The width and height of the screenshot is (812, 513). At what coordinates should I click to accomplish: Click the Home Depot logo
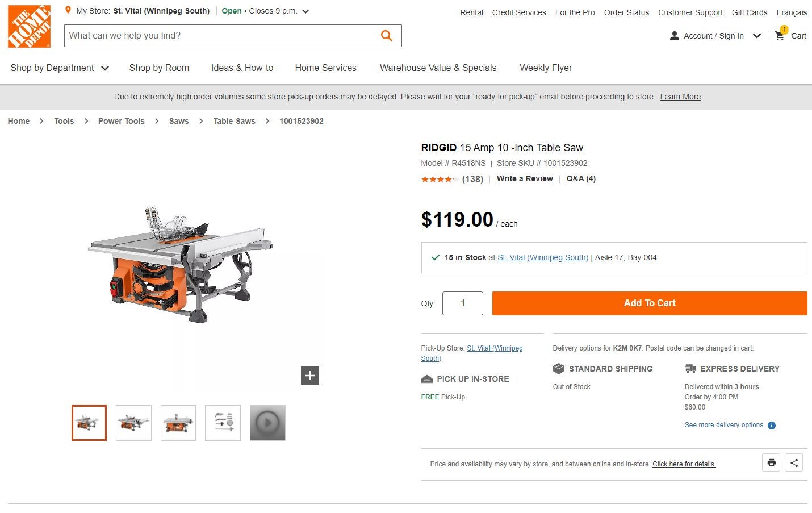(29, 26)
